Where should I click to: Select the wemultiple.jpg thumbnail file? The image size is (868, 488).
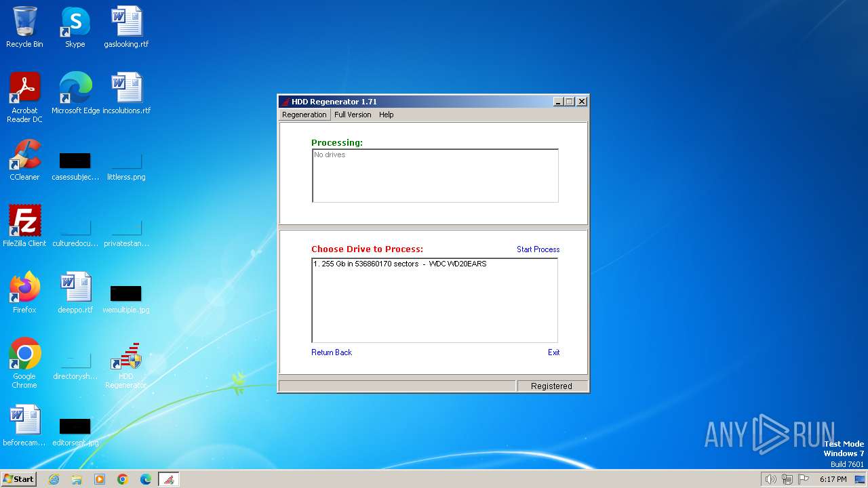(x=126, y=298)
